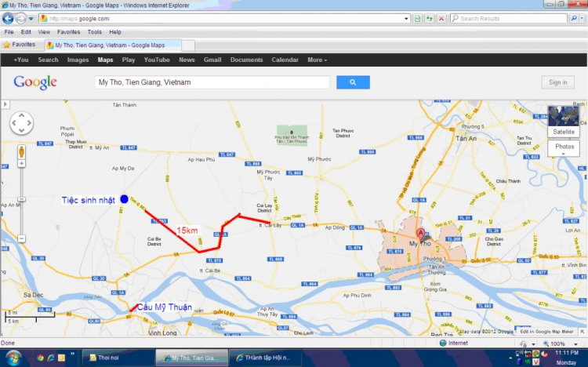Click the Search Results search box
The height and width of the screenshot is (367, 588).
509,18
